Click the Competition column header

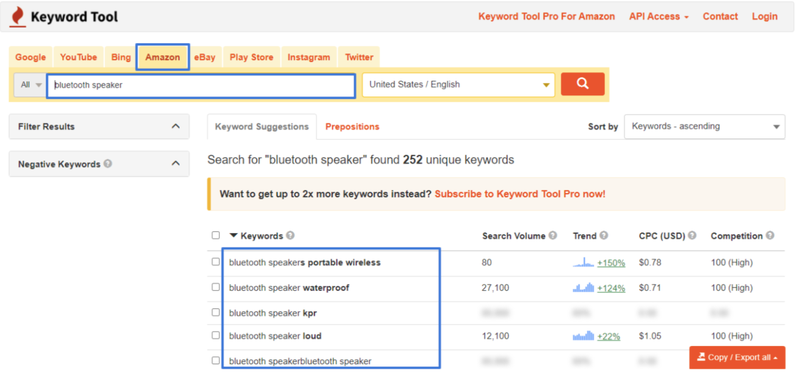tap(737, 236)
